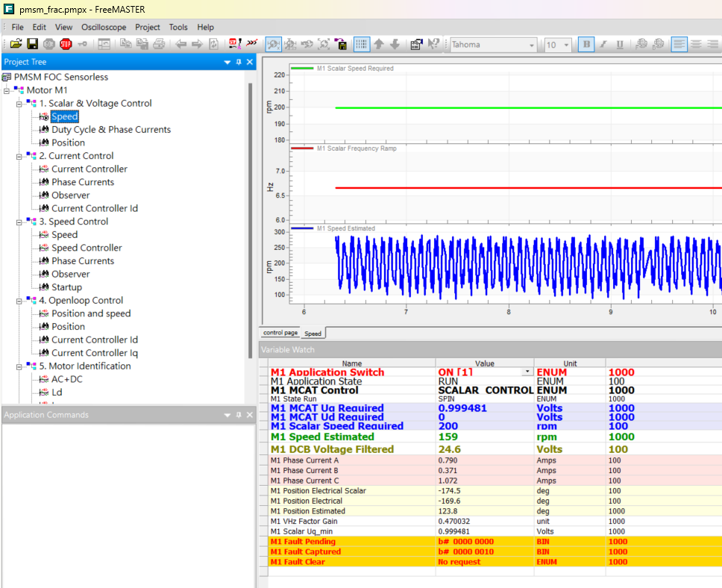Click the context Help cursor icon
The width and height of the screenshot is (722, 588).
(x=433, y=45)
